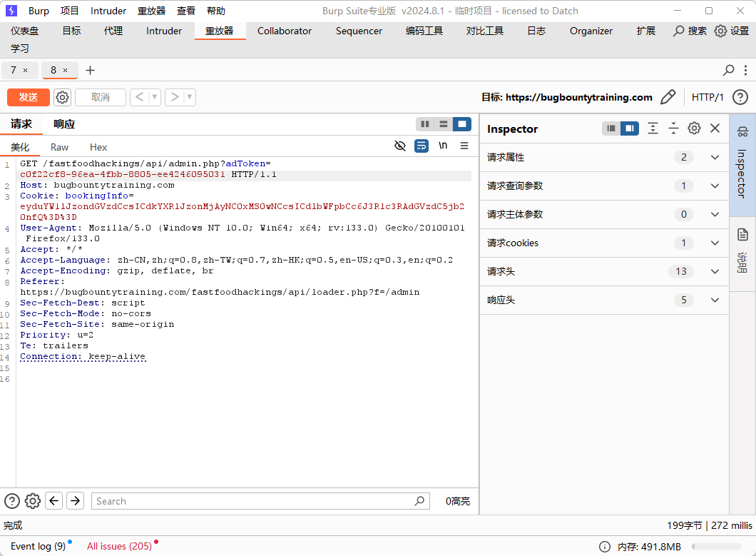Open Repeater help question mark icon
The height and width of the screenshot is (556, 756).
(740, 98)
